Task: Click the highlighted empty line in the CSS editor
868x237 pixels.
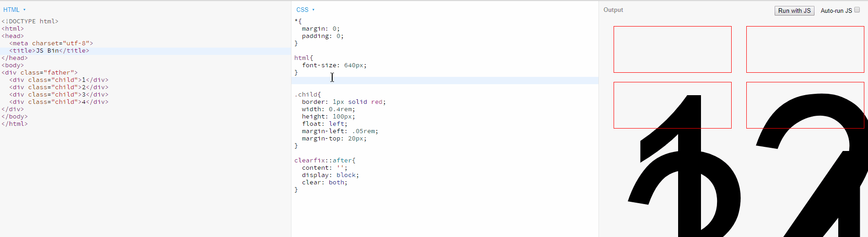Action: (445, 81)
